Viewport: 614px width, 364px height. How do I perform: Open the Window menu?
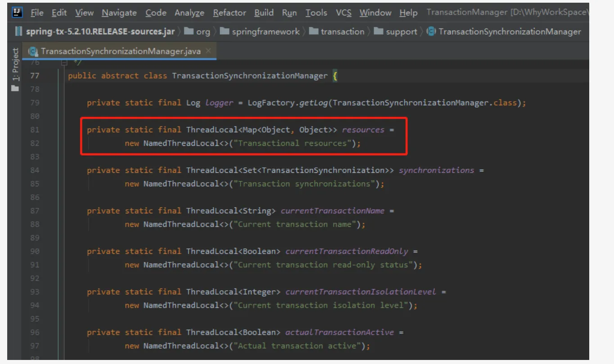click(375, 13)
